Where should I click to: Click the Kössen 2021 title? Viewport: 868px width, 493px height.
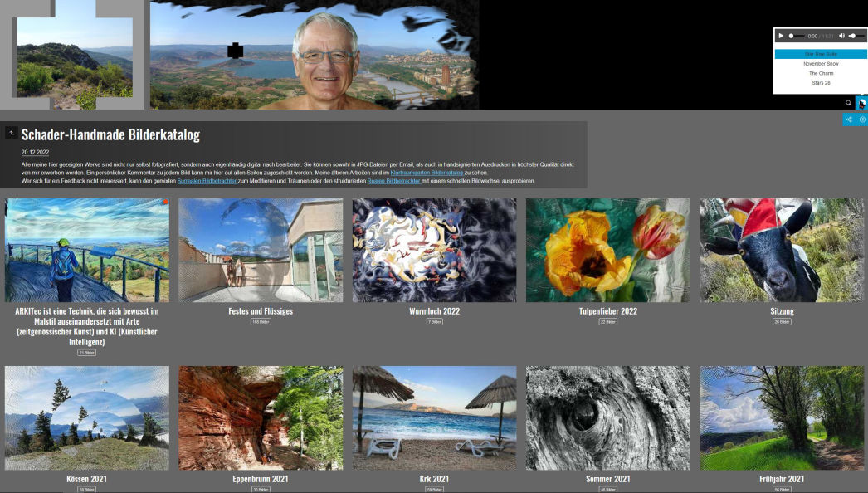click(87, 479)
